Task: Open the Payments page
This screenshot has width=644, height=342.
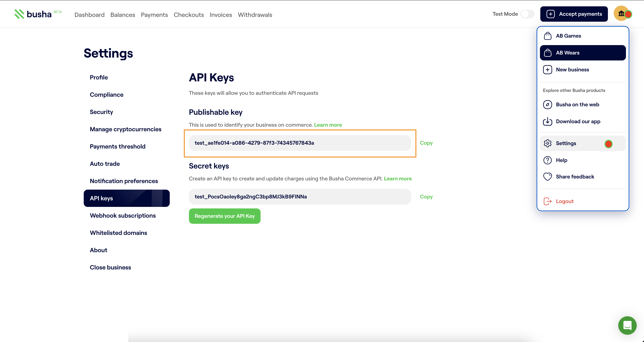Action: pyautogui.click(x=154, y=15)
